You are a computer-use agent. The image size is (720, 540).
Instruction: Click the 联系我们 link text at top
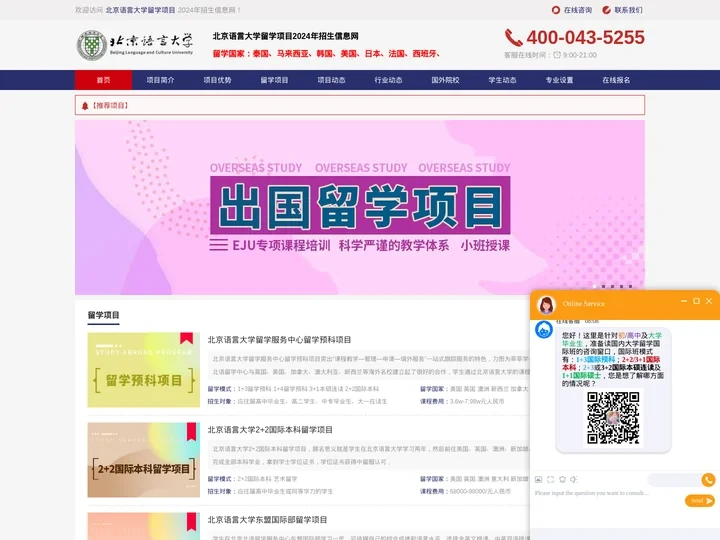tap(629, 10)
